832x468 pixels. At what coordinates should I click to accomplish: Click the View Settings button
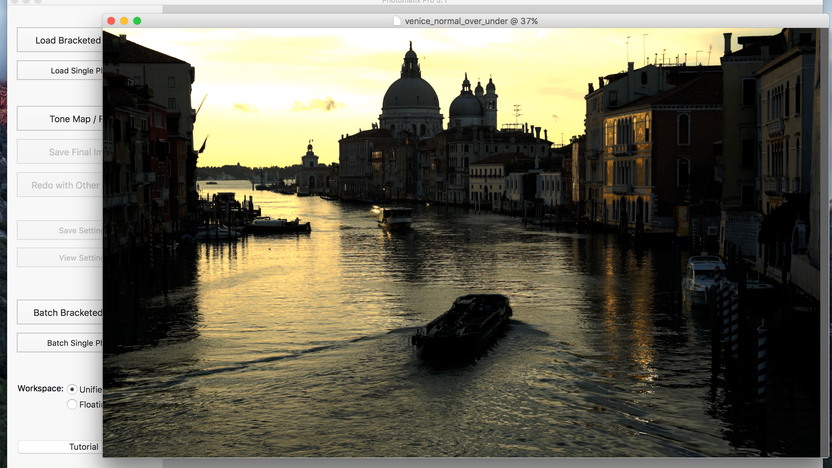pyautogui.click(x=60, y=258)
